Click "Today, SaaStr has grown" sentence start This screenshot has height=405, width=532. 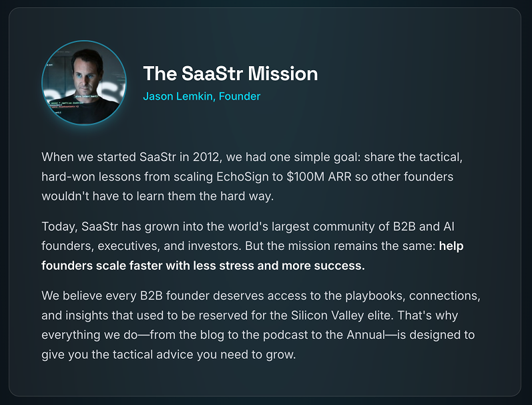(107, 227)
